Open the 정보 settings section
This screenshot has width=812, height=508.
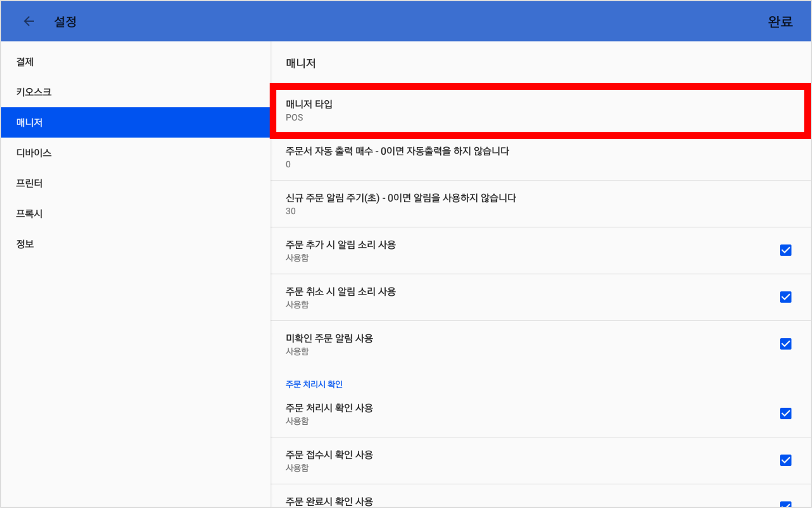(x=135, y=244)
